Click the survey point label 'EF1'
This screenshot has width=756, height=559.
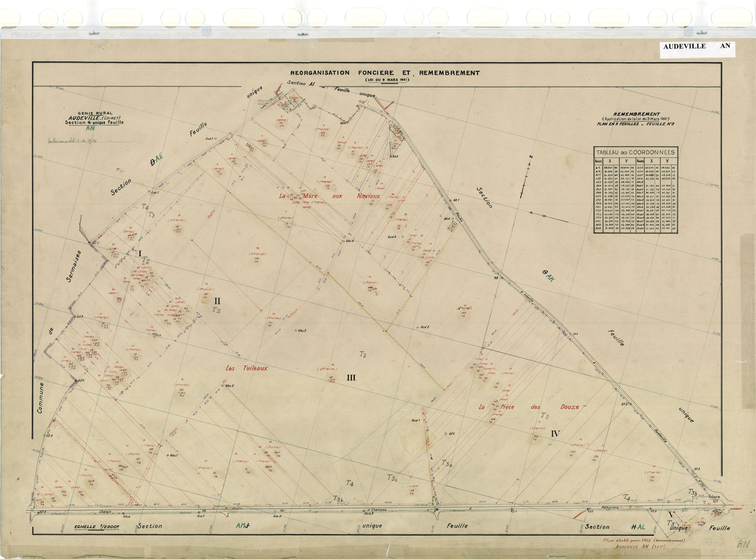click(x=576, y=334)
